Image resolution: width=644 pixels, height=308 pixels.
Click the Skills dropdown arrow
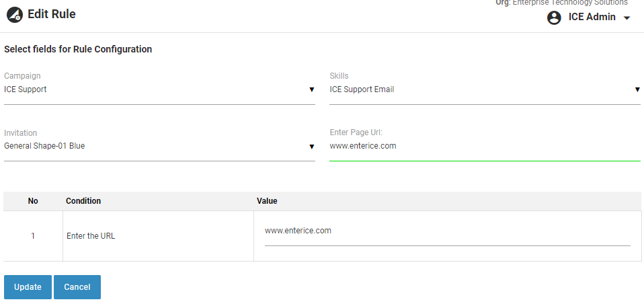tap(637, 89)
